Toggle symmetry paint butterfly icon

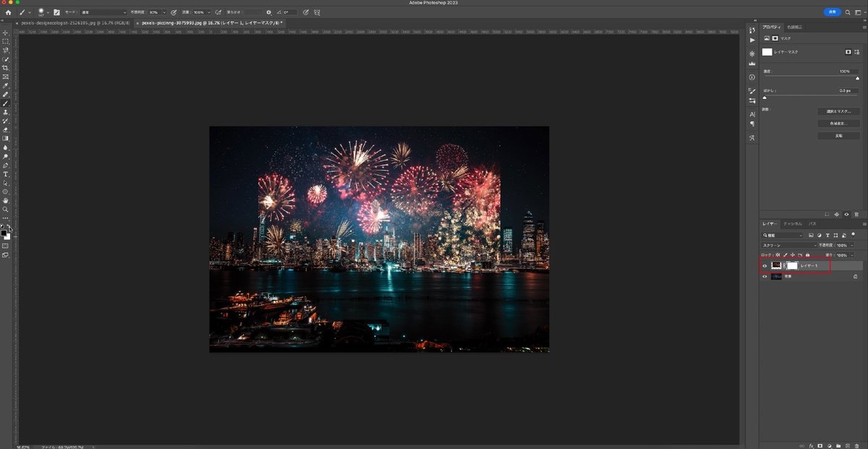[317, 12]
